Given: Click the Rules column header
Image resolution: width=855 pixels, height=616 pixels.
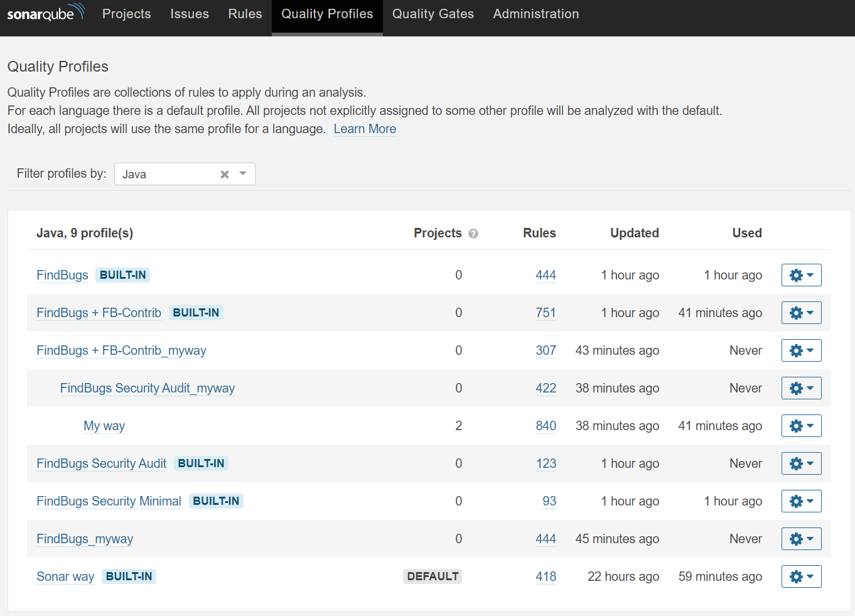Looking at the screenshot, I should click(539, 233).
